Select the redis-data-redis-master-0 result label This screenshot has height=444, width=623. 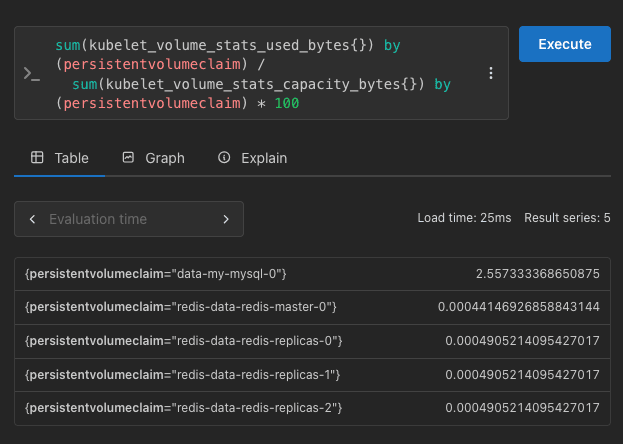click(x=181, y=307)
